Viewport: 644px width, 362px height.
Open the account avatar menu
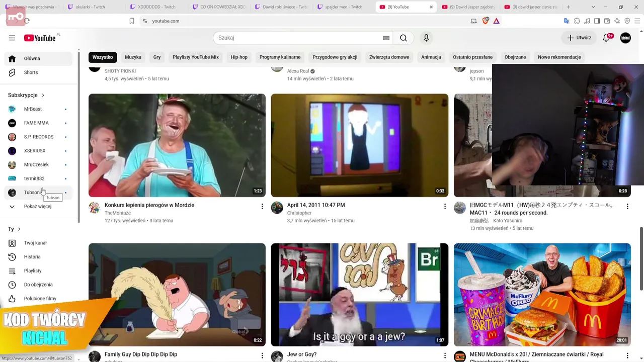(625, 38)
